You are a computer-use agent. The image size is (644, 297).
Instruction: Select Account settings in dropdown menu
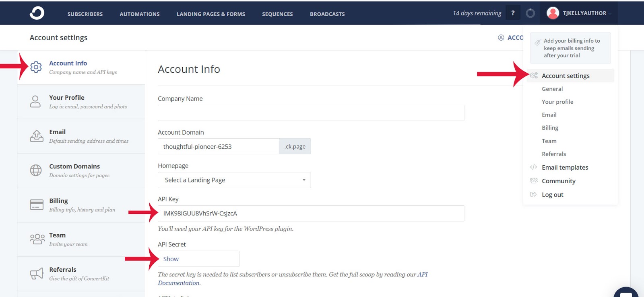(570, 76)
